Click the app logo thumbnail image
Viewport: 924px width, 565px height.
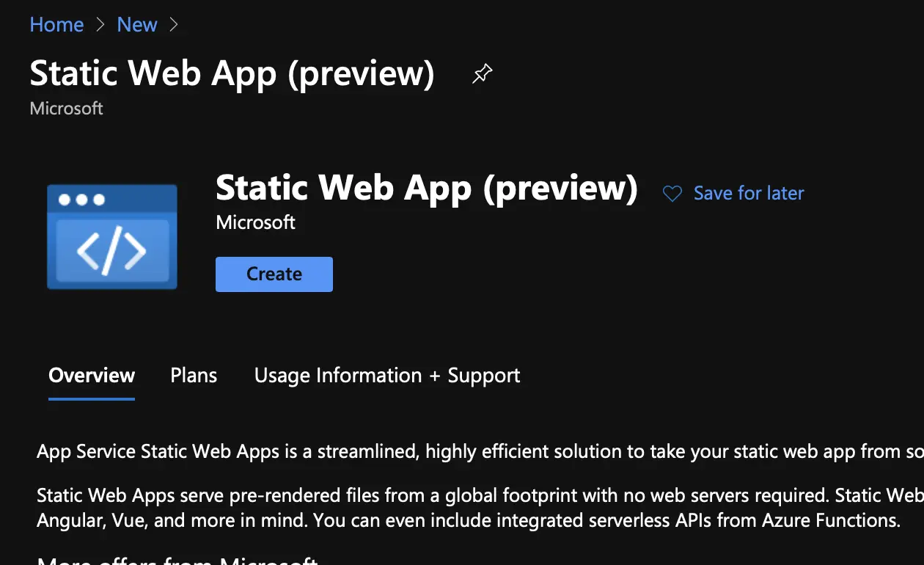tap(111, 236)
